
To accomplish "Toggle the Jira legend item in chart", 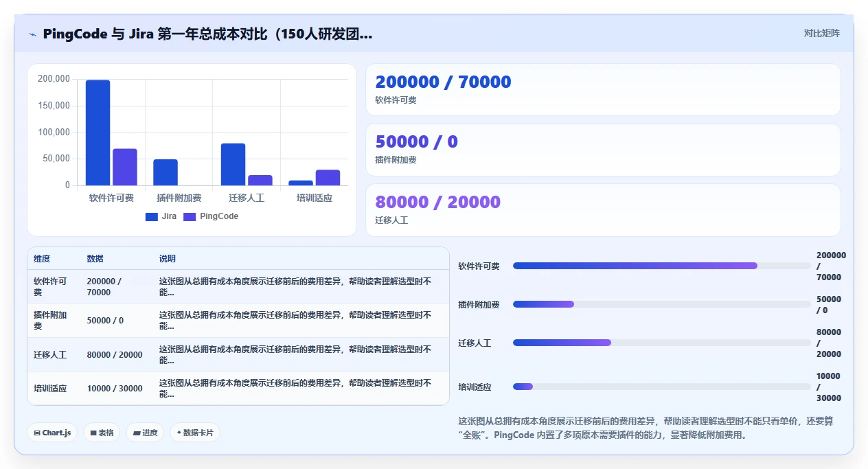I will 161,216.
